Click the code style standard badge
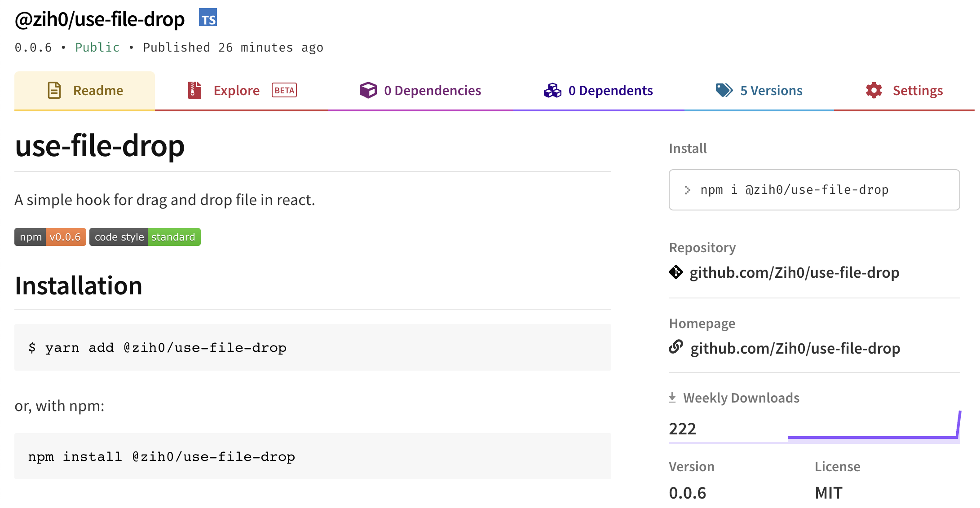Screen dimensions: 980x508 pos(145,237)
